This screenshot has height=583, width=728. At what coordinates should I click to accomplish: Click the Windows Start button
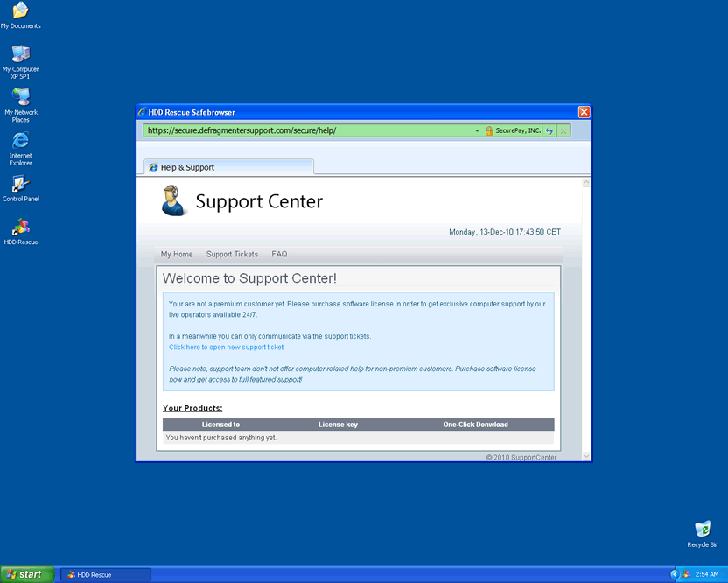pos(25,574)
